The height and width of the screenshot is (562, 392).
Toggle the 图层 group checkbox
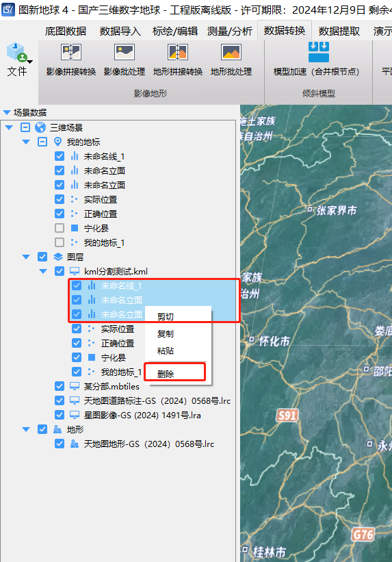tap(42, 257)
